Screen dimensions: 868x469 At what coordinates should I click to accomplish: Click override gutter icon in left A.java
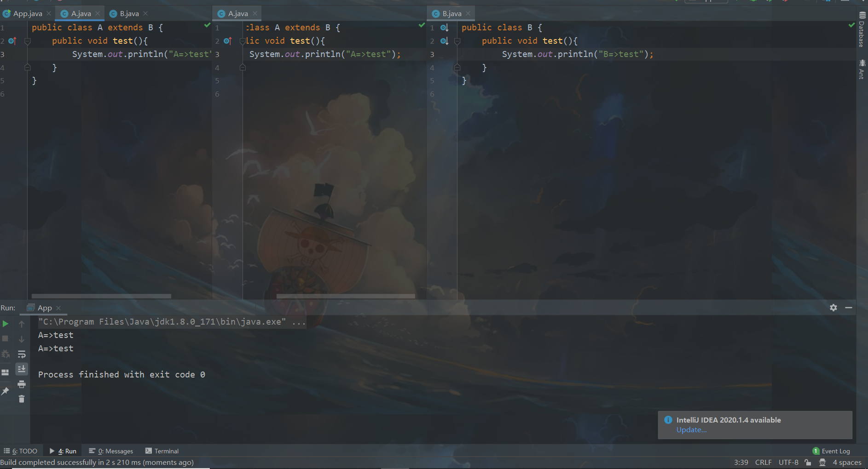point(12,41)
